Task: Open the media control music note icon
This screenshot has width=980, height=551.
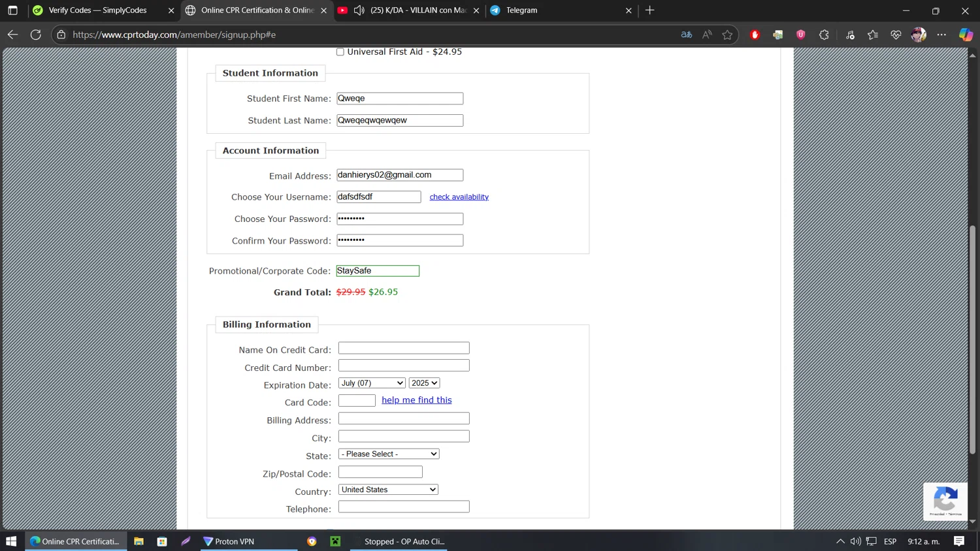Action: pos(850,35)
